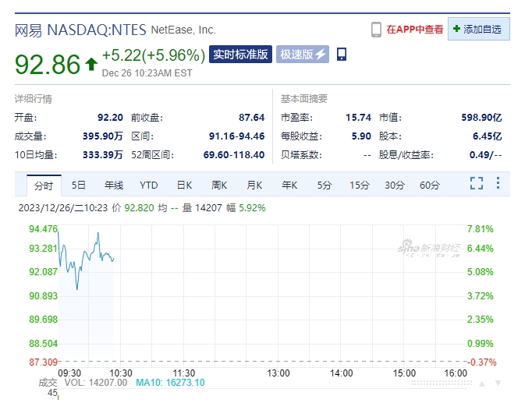Click timestamp Dec 26 10:23AM EST
This screenshot has width=532, height=417.
[x=147, y=73]
